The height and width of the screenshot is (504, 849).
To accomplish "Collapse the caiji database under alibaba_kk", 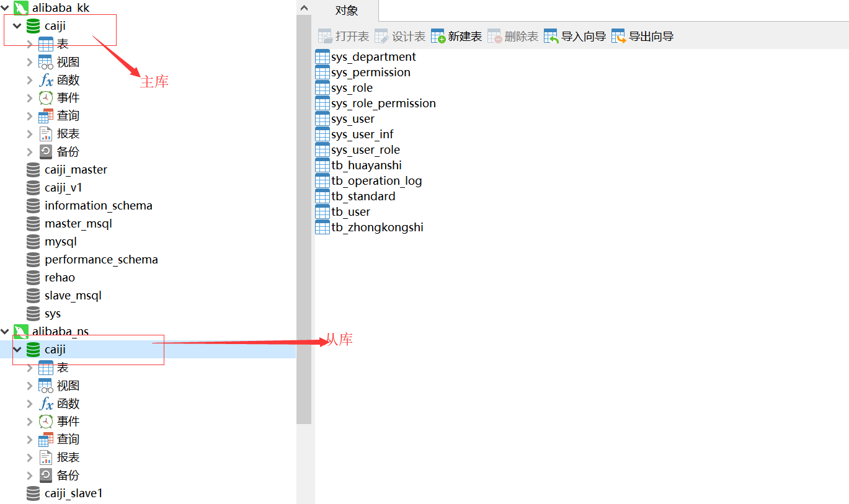I will pyautogui.click(x=16, y=26).
